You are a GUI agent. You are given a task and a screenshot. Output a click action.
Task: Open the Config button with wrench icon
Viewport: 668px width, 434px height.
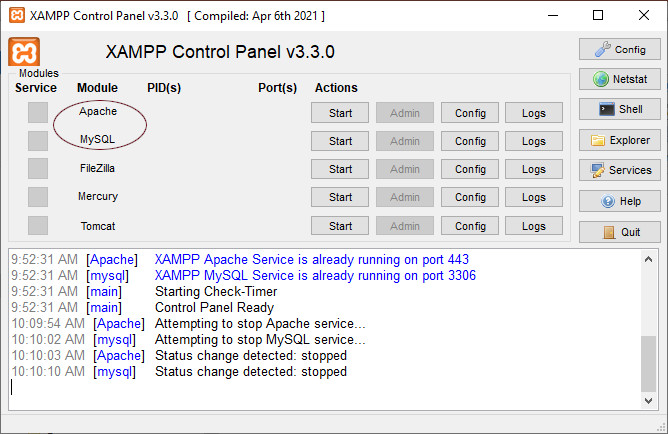(619, 49)
